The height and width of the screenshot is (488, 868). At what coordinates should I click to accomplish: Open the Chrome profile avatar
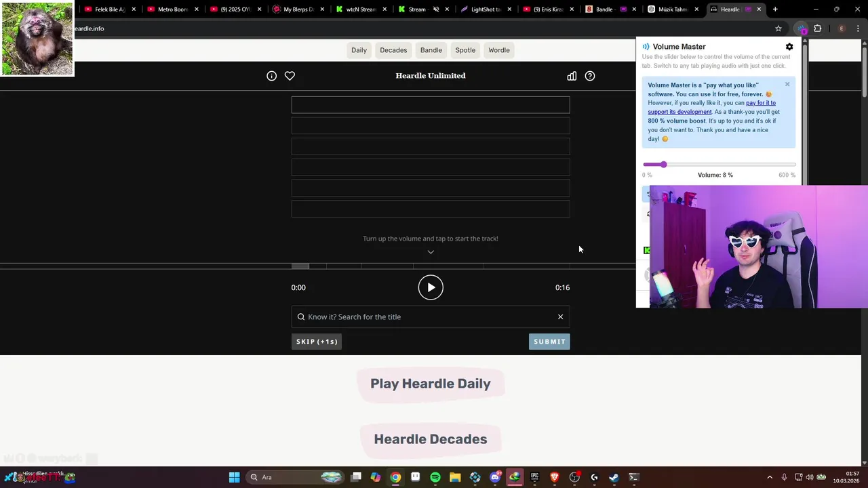coord(842,28)
